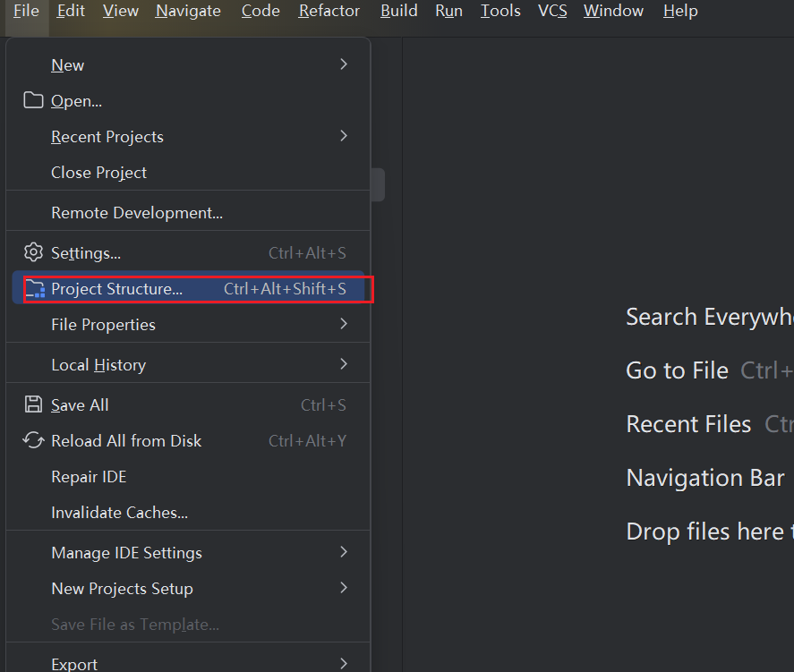794x672 pixels.
Task: Click the folder icon beside Open
Action: [x=33, y=100]
